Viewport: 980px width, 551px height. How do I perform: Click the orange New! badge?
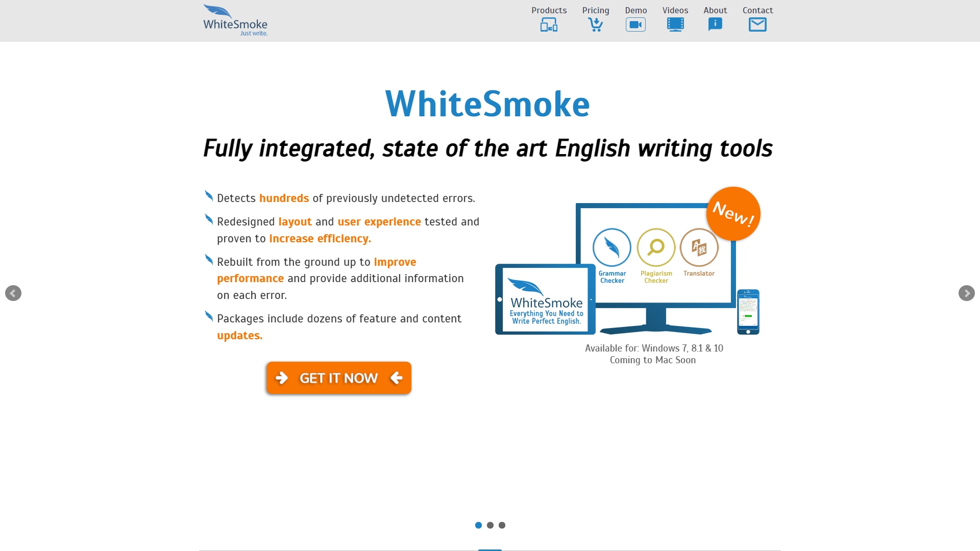point(733,213)
